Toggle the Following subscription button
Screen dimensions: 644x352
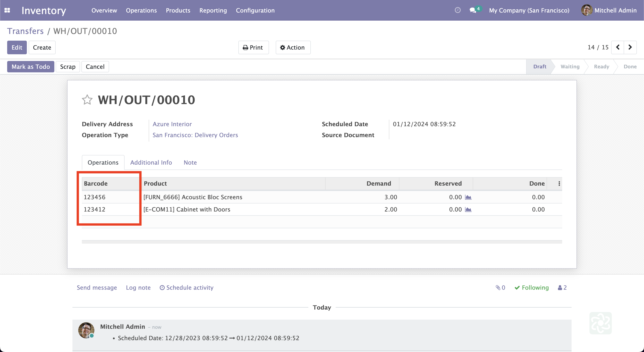pos(532,288)
